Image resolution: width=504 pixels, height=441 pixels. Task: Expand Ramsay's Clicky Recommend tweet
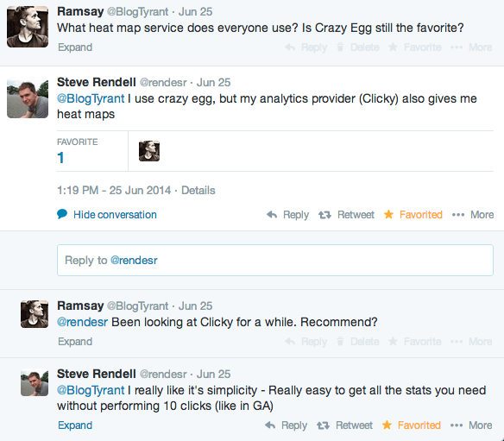tap(75, 342)
